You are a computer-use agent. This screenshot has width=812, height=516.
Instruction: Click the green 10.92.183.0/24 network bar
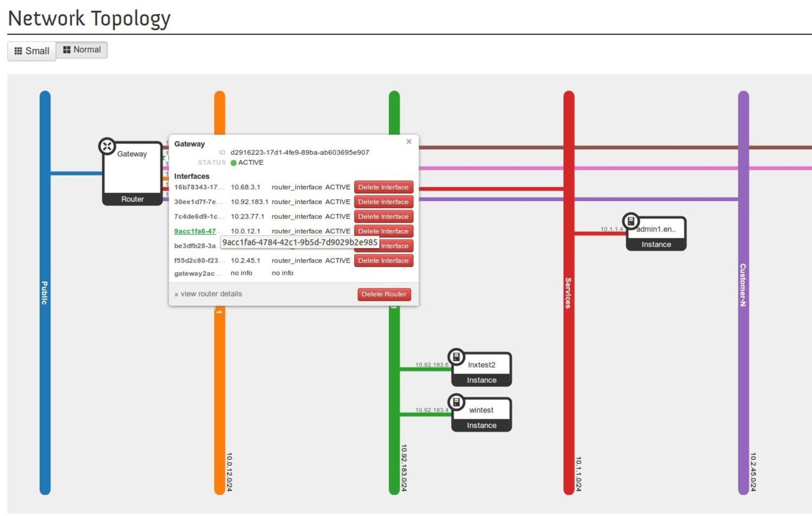[x=394, y=447]
